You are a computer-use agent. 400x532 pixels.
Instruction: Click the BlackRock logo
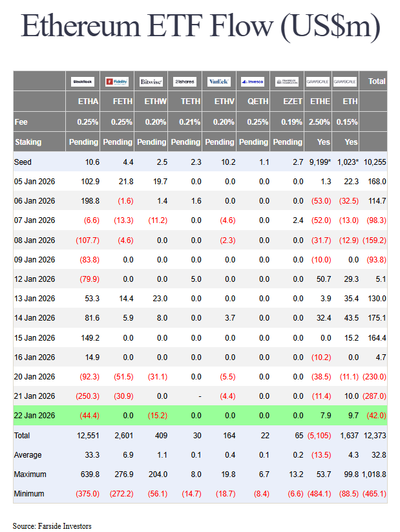(x=84, y=81)
